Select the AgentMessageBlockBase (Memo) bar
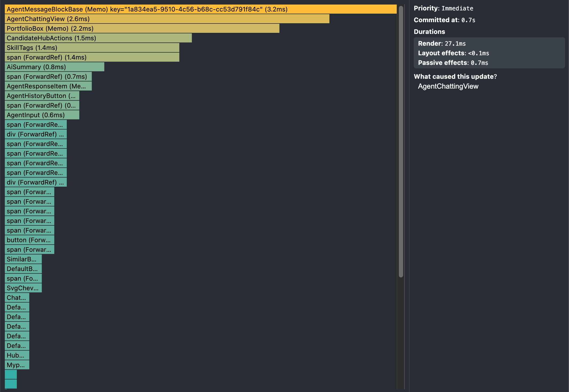Image resolution: width=569 pixels, height=392 pixels. pos(201,9)
